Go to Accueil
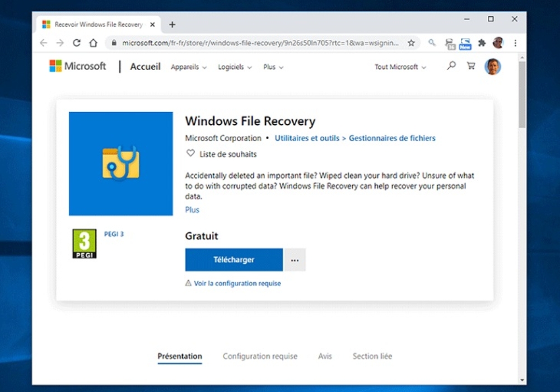Viewport: 560px width, 392px height. point(146,67)
